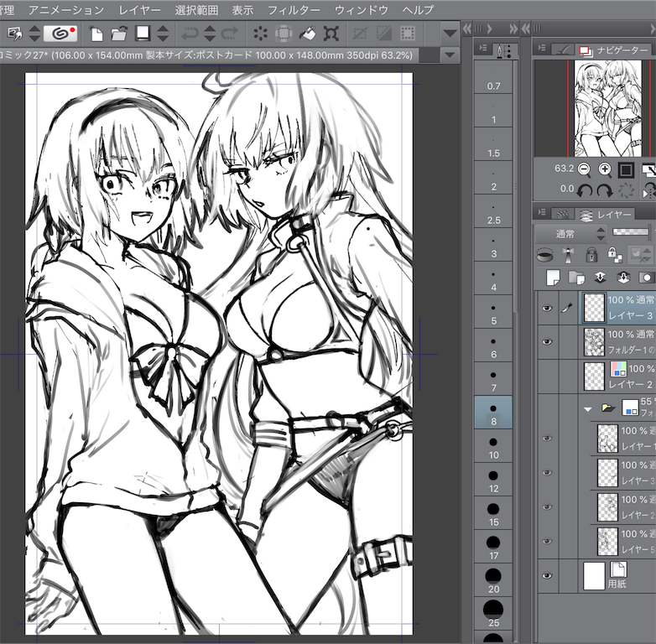Toggle visibility of レイヤー 2 inside folder

[x=547, y=506]
